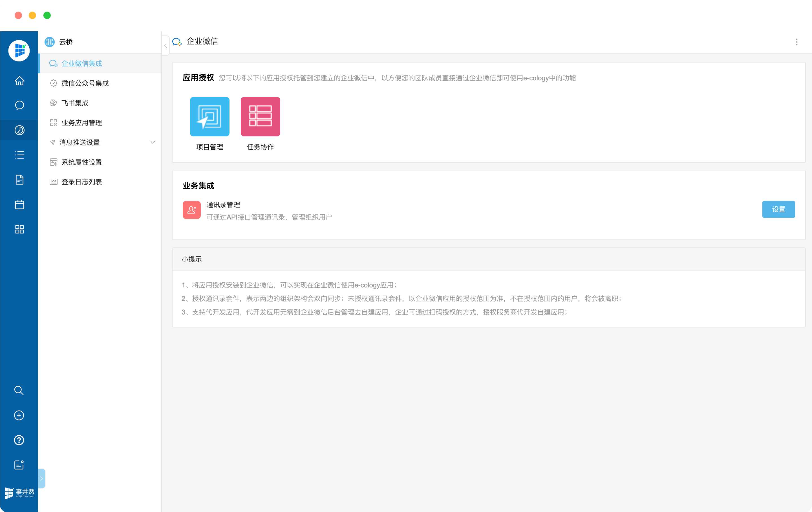This screenshot has width=812, height=512.
Task: Click the plus circle add icon
Action: click(x=19, y=415)
